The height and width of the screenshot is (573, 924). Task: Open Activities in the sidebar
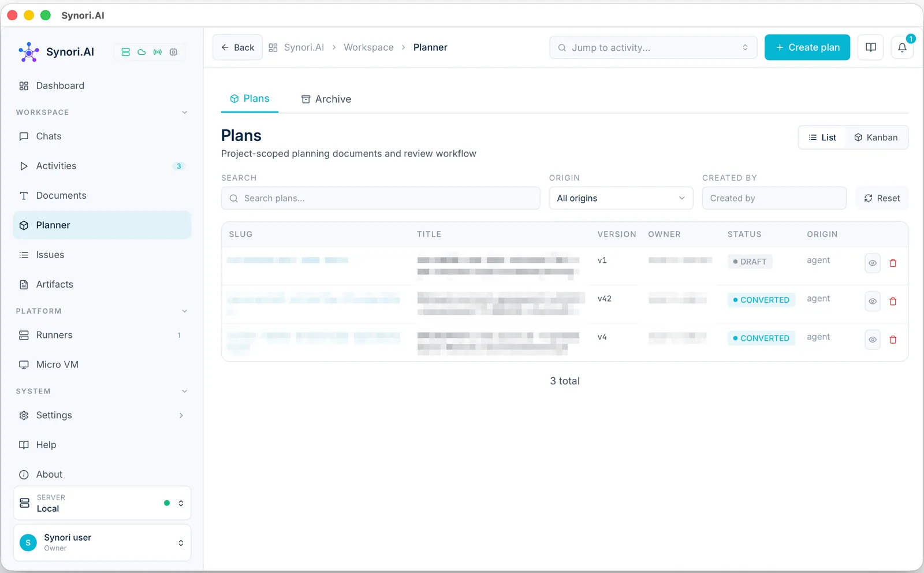point(102,166)
